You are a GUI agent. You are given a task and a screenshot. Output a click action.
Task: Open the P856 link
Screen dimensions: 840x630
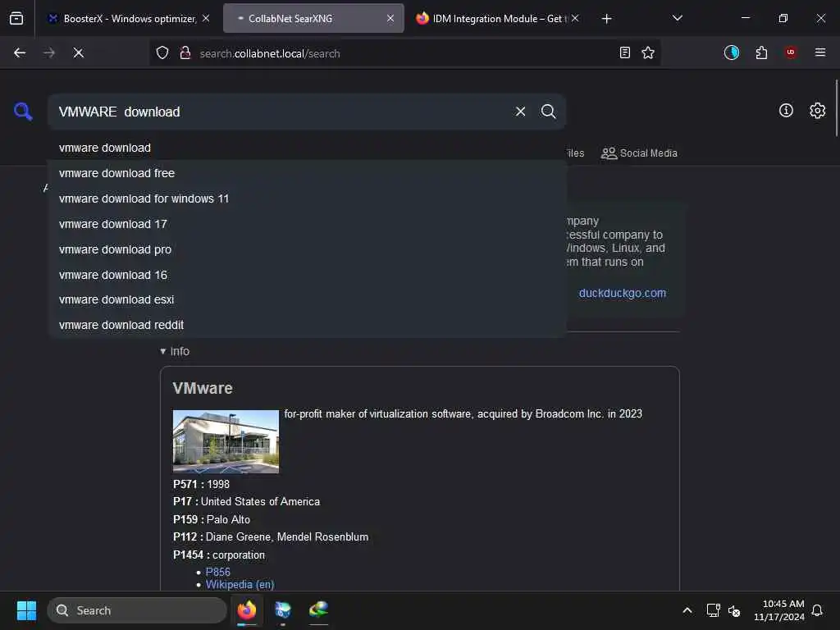(x=217, y=572)
